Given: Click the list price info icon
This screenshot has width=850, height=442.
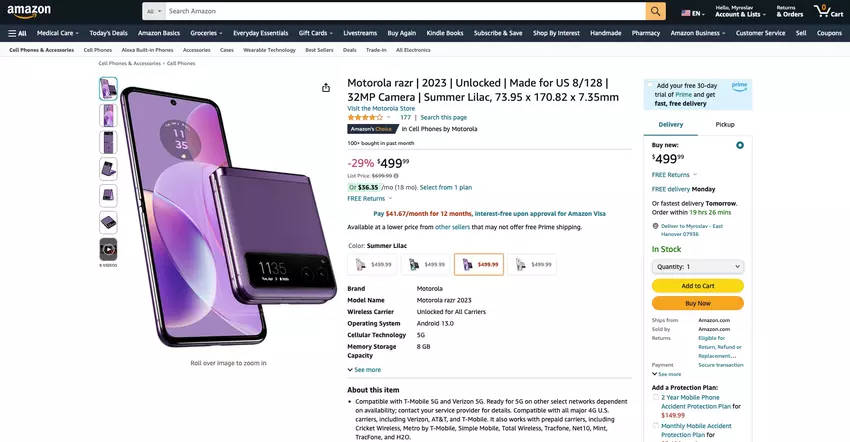Looking at the screenshot, I should 396,175.
